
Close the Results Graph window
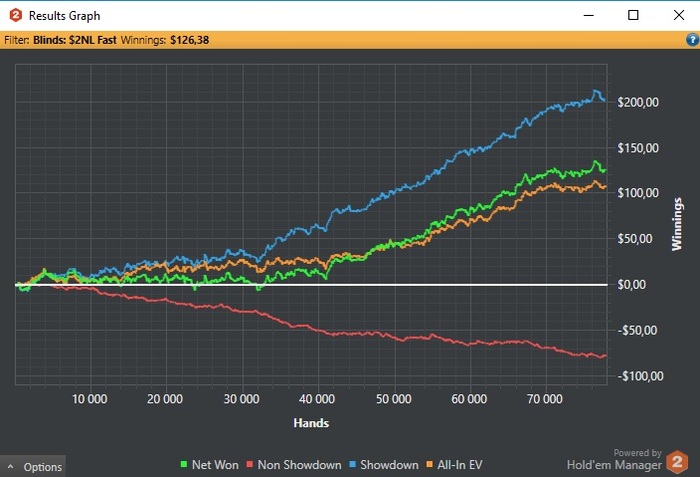pos(679,15)
